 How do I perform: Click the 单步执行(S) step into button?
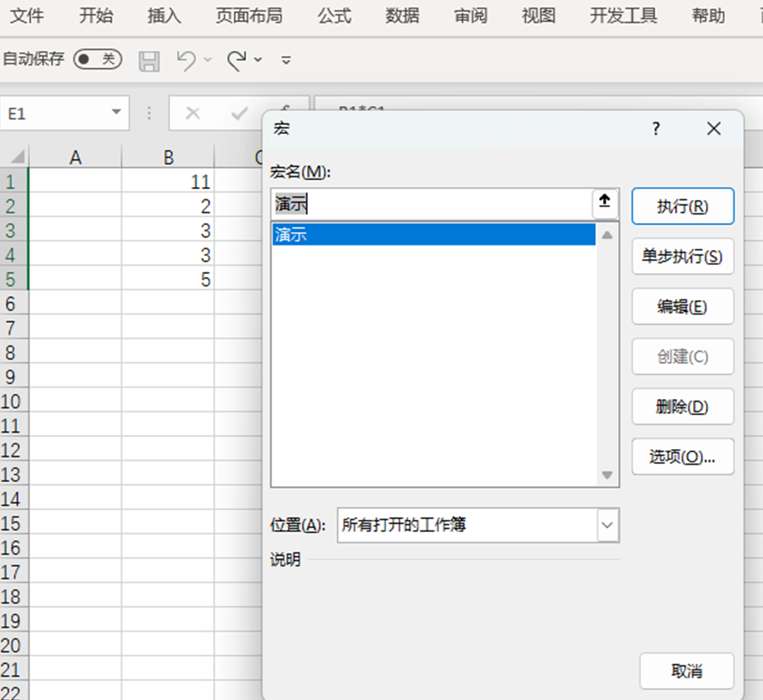tap(682, 257)
